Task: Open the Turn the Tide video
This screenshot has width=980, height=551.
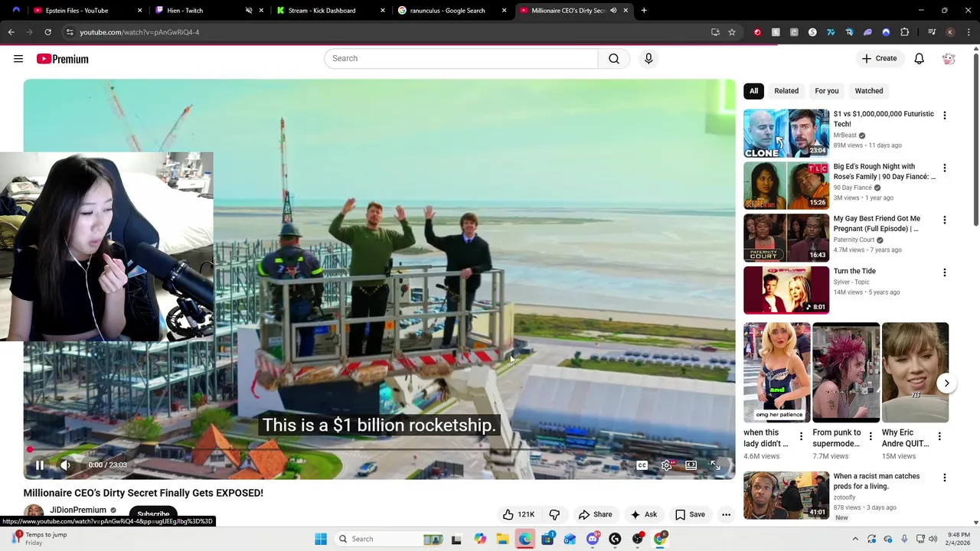Action: click(786, 290)
